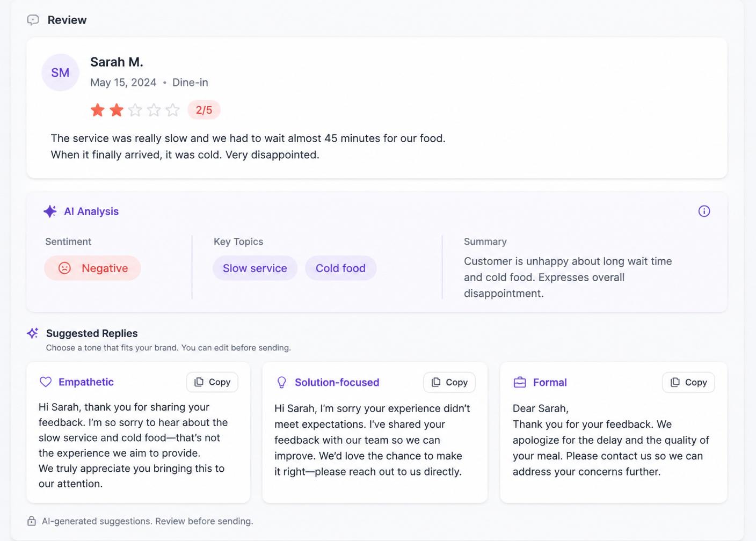Click the Summary label

pos(485,242)
